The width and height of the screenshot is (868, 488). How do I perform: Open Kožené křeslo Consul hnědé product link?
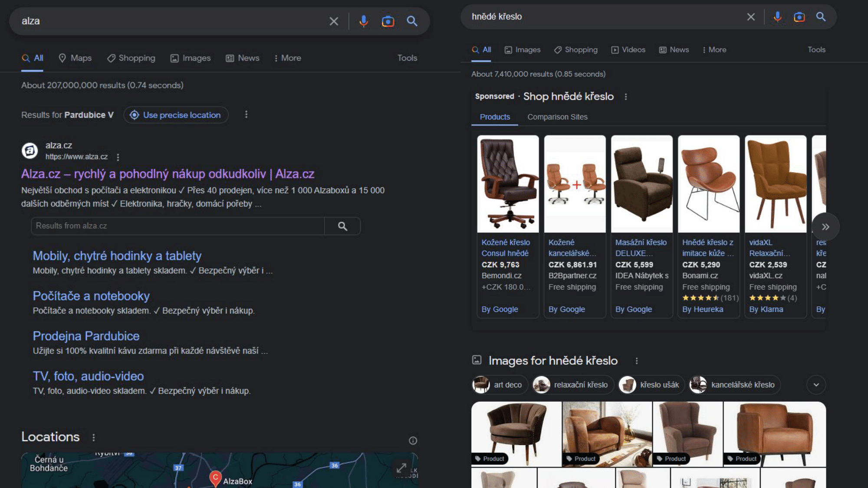[x=506, y=248]
